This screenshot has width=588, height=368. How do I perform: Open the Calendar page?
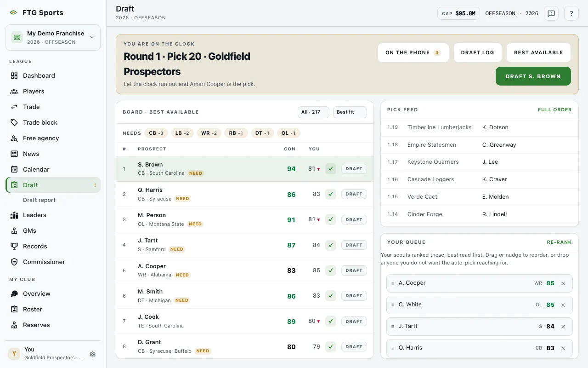tap(53, 169)
